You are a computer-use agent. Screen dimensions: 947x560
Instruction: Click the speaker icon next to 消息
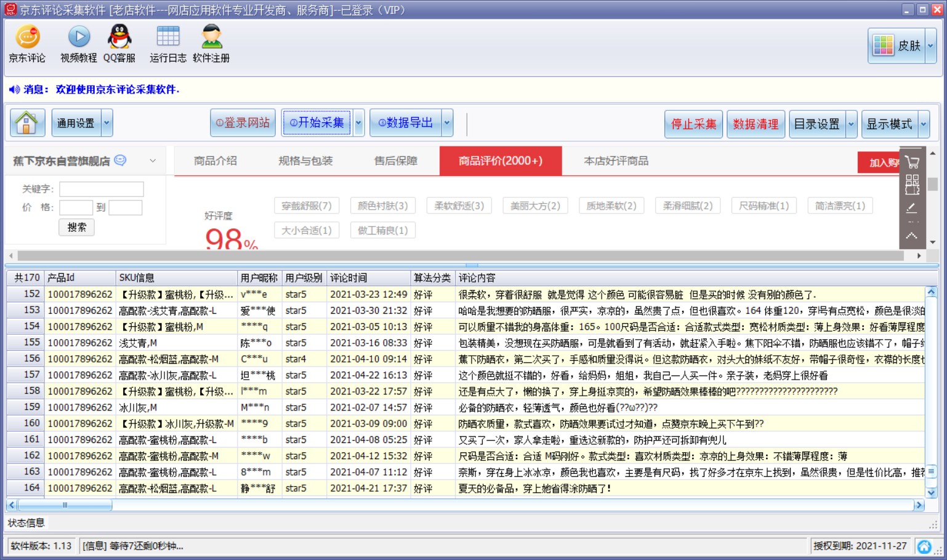pyautogui.click(x=14, y=90)
